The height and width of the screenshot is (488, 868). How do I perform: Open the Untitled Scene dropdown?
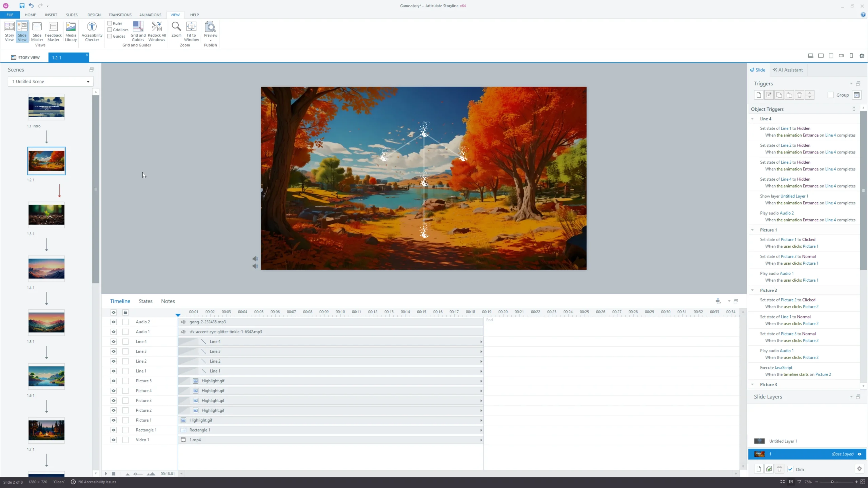(88, 82)
